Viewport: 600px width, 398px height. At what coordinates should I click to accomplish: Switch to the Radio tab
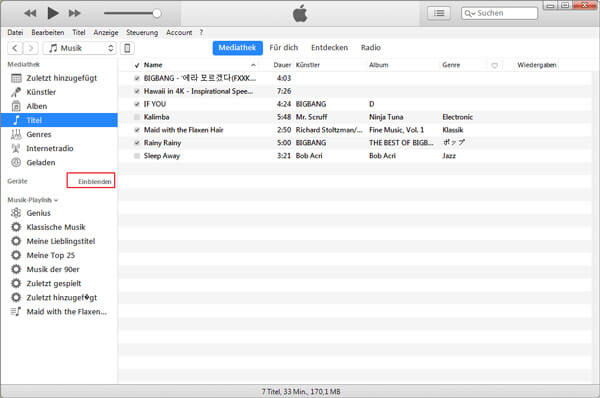coord(370,48)
